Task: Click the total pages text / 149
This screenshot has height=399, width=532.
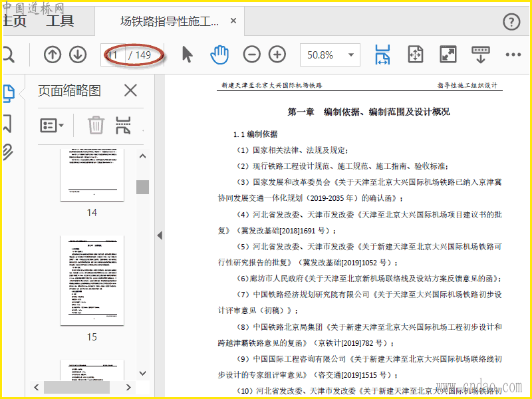Action: coord(140,55)
